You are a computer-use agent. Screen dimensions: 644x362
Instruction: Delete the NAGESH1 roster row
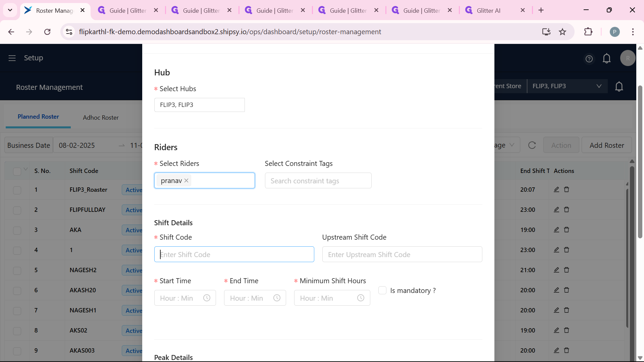[567, 310]
